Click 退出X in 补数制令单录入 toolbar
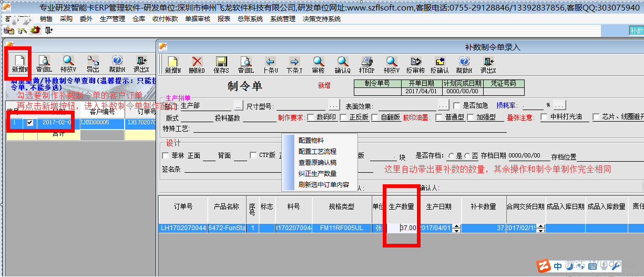This screenshot has height=277, width=644. point(488,65)
